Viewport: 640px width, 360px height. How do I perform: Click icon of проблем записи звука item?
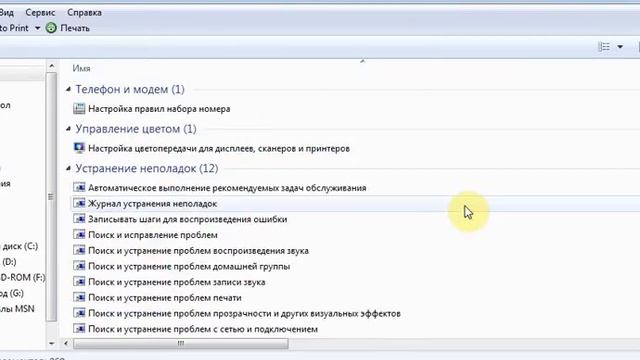click(x=79, y=282)
